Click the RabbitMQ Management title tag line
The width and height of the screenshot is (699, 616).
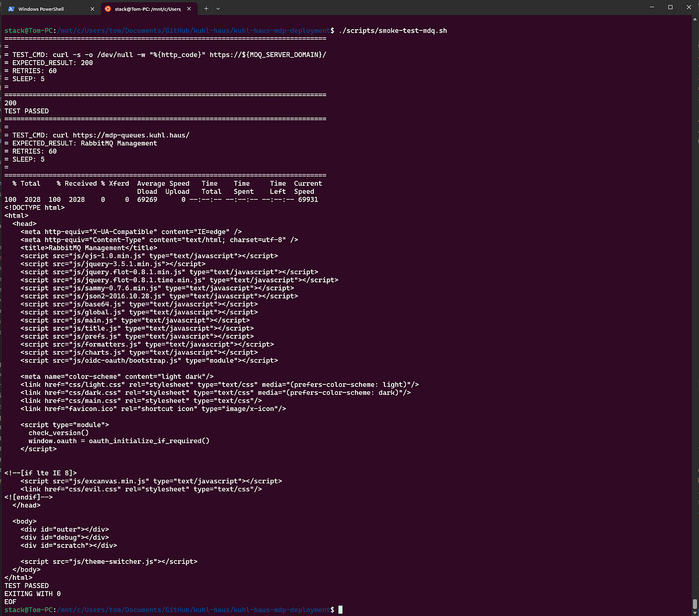coord(89,247)
